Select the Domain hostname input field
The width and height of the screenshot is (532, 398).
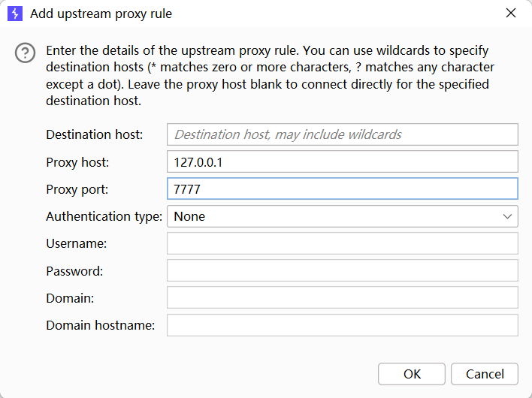coord(342,325)
